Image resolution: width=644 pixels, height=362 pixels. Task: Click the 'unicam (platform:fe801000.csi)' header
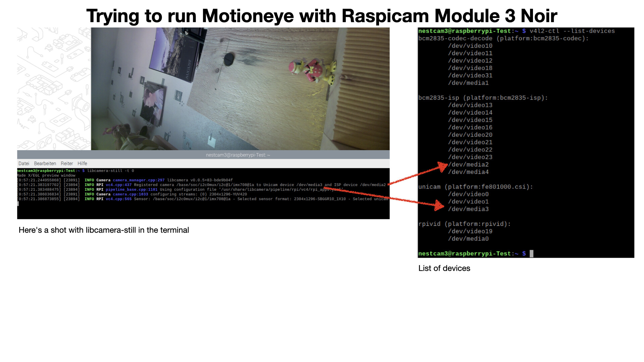(476, 187)
